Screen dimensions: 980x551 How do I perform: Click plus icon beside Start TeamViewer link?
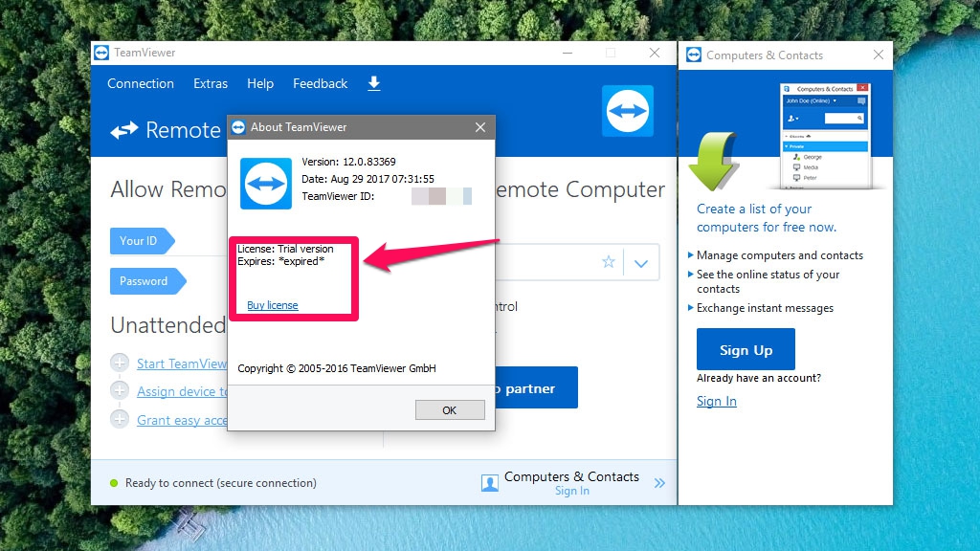click(x=120, y=364)
